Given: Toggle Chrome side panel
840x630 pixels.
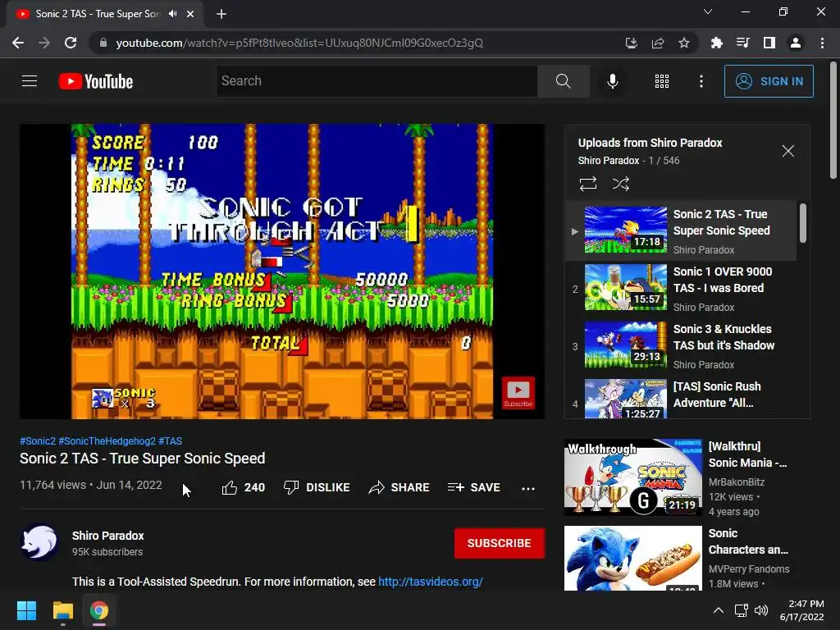Looking at the screenshot, I should pyautogui.click(x=769, y=43).
